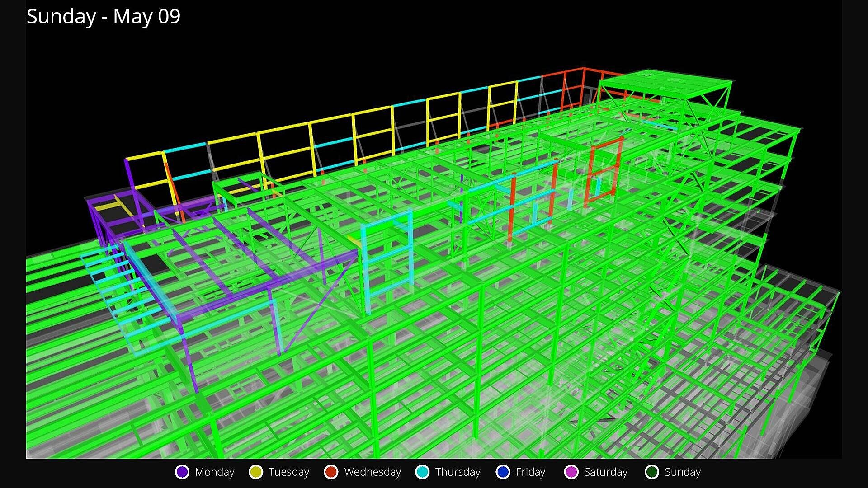The width and height of the screenshot is (868, 488).
Task: Click the Monday legend label
Action: click(x=214, y=472)
